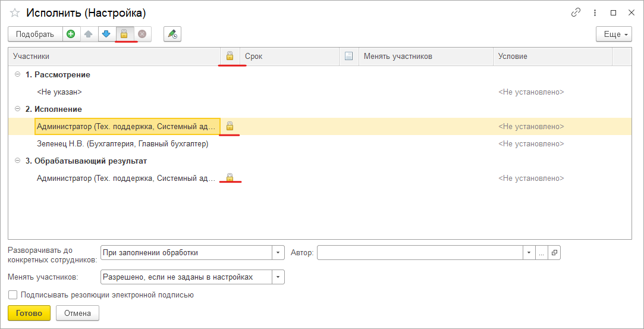Click the pencil with clock toolbar icon
644x329 pixels.
pyautogui.click(x=172, y=35)
